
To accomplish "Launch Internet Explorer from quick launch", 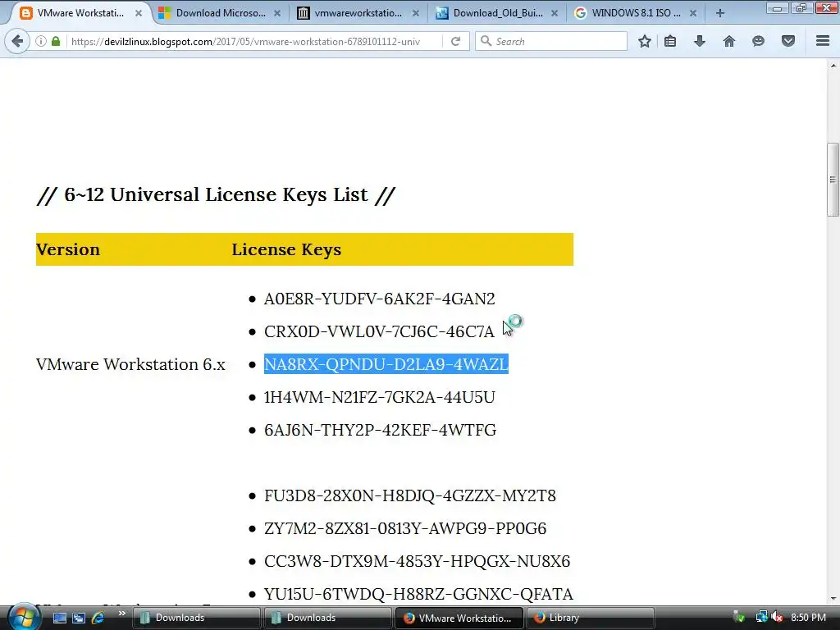I will tap(98, 618).
